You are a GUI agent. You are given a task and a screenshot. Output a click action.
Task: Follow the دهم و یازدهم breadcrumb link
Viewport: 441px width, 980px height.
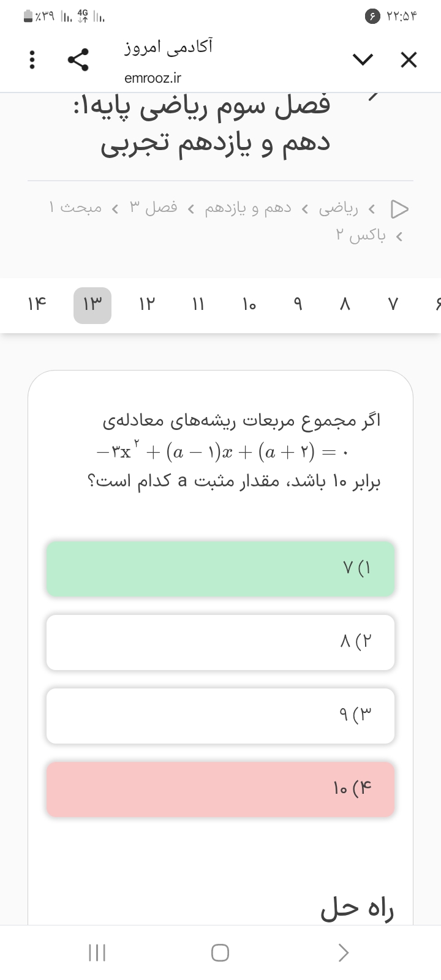[x=248, y=209]
